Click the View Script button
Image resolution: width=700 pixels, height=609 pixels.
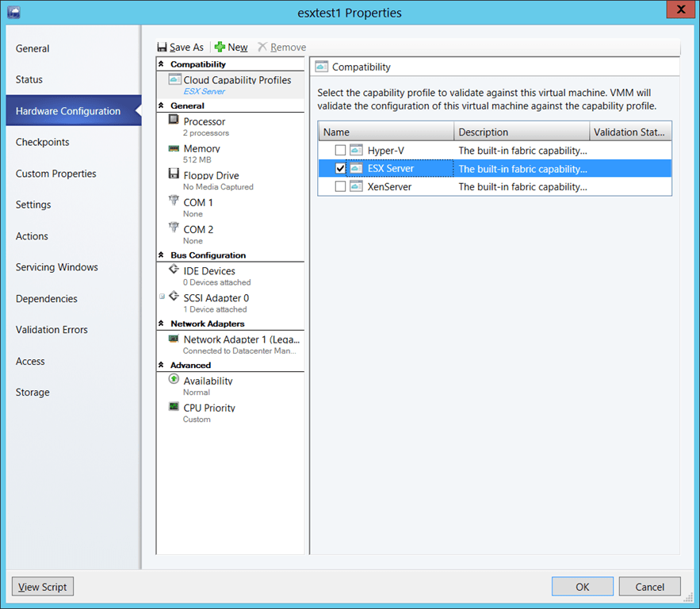click(42, 586)
